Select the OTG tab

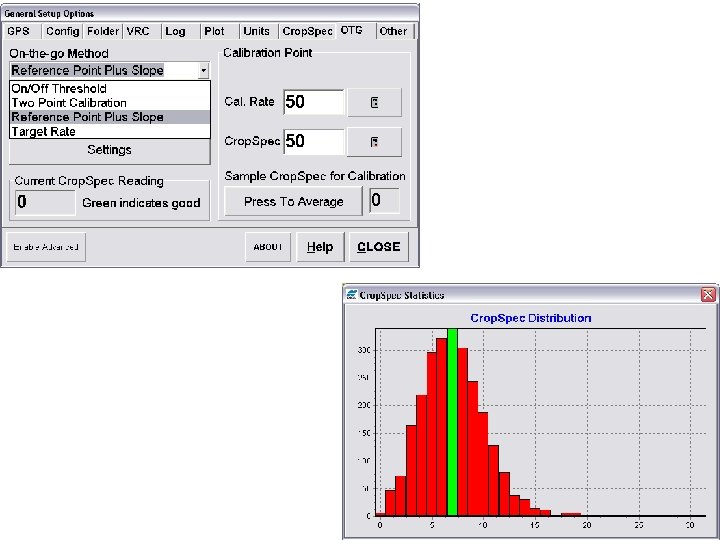pos(356,30)
